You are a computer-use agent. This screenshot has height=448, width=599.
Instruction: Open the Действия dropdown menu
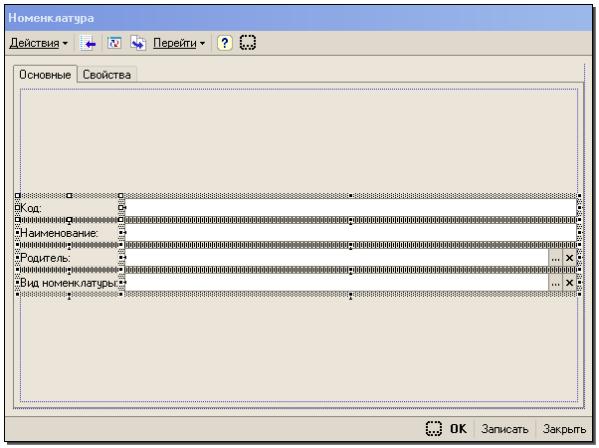click(39, 43)
